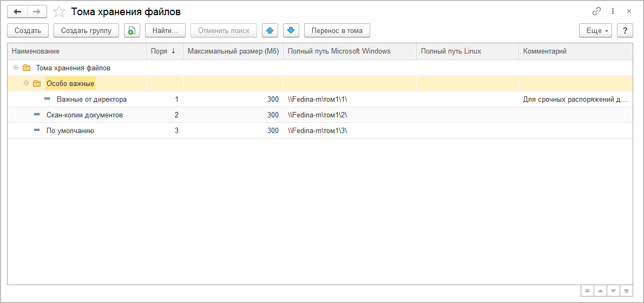Image resolution: width=644 pixels, height=303 pixels.
Task: Open the three-dot window menu
Action: (613, 11)
